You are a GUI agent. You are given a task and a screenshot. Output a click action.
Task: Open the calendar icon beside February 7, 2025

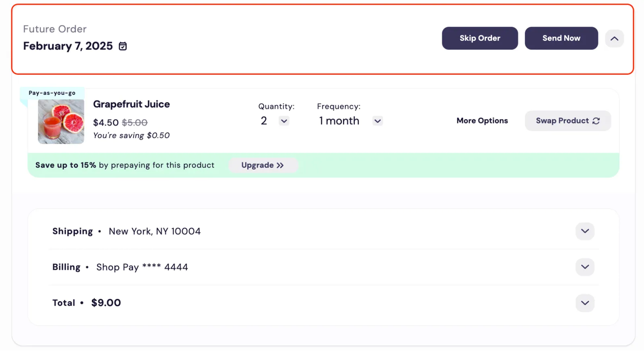pos(123,46)
